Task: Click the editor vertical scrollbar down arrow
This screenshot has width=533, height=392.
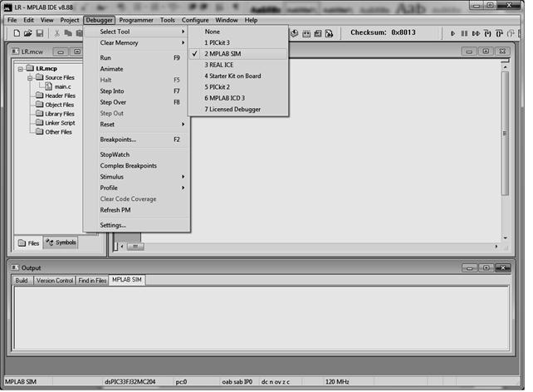Action: pos(505,238)
